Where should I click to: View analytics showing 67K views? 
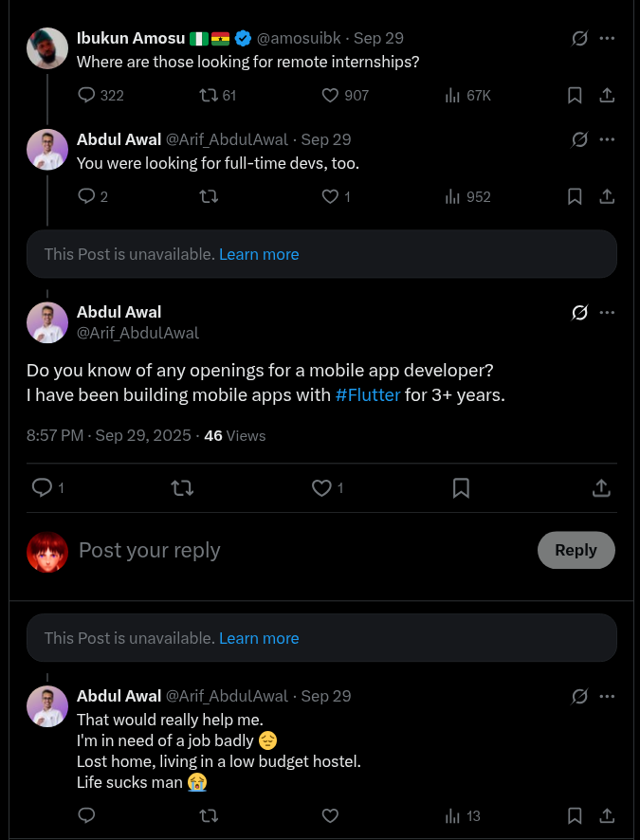[453, 95]
